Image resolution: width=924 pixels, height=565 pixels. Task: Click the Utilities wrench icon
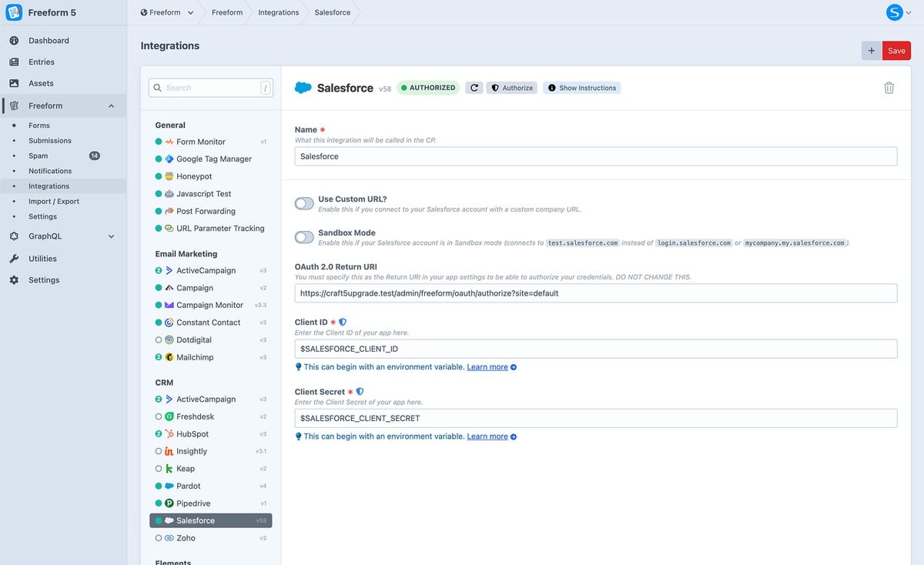(x=14, y=259)
